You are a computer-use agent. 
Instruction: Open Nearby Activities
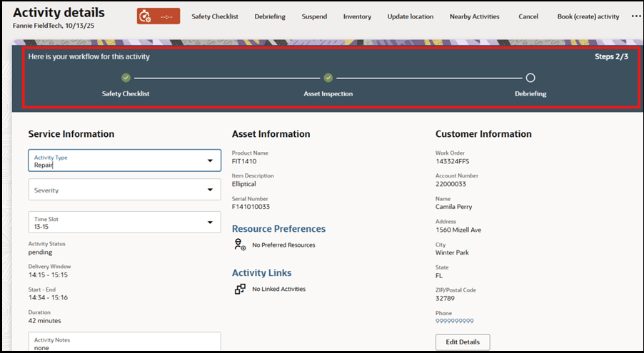click(474, 16)
